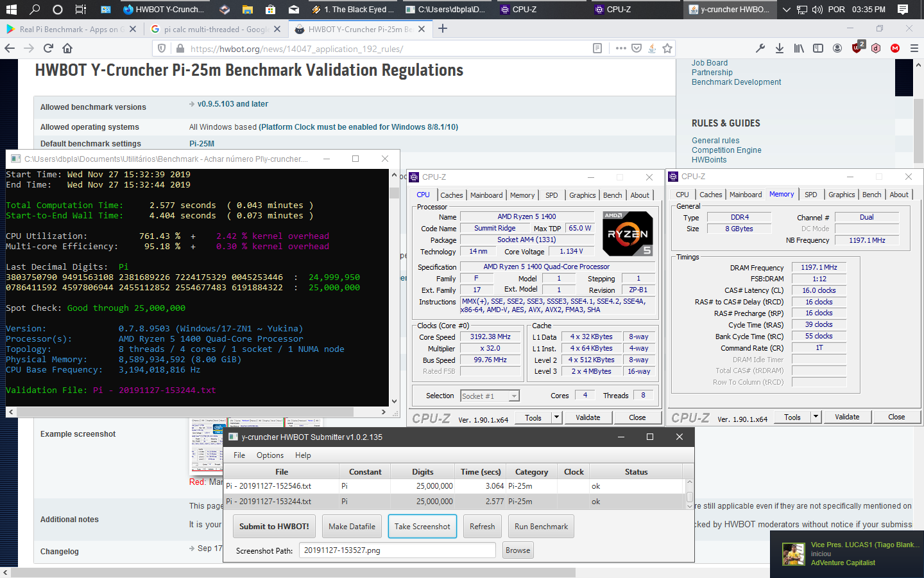924x578 pixels.
Task: Open Options menu in HWBOT Submitter
Action: point(270,455)
